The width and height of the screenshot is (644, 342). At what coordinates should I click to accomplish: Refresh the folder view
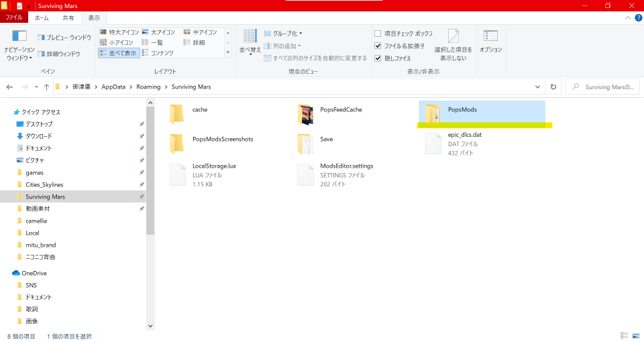click(553, 87)
